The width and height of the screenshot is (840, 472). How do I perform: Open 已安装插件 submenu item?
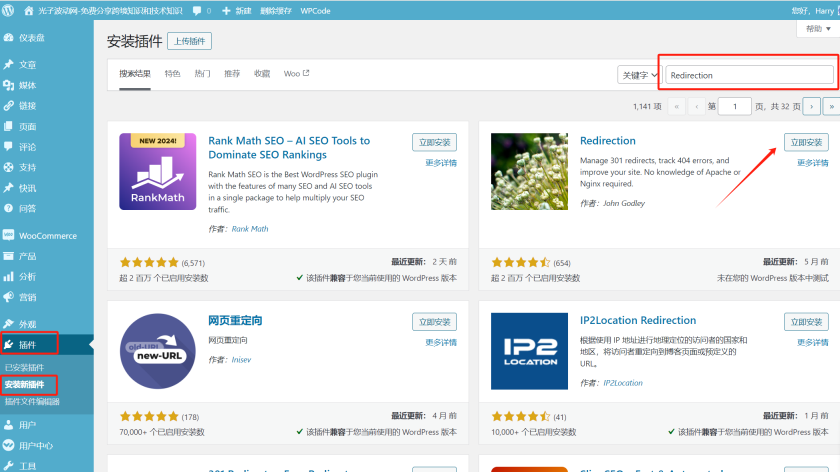point(25,368)
